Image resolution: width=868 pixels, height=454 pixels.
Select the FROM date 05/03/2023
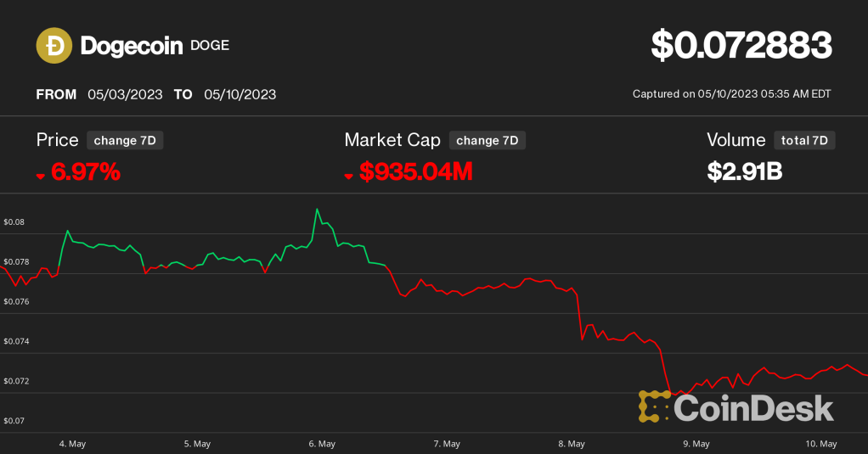[124, 94]
